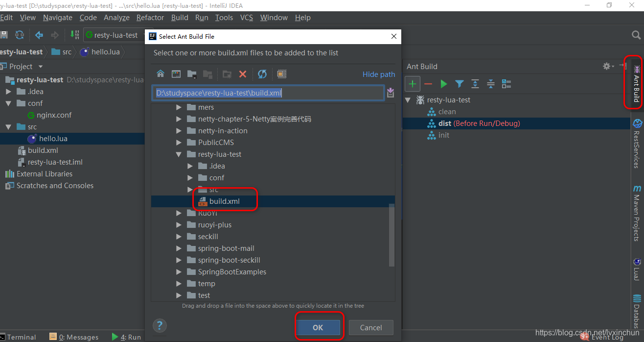Click the Save All toolbar icon
Viewport: 644px width, 342px height.
(x=4, y=35)
